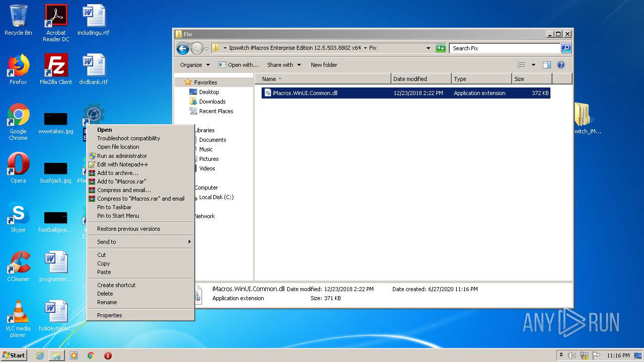Open Chrome from the taskbar

point(91,355)
